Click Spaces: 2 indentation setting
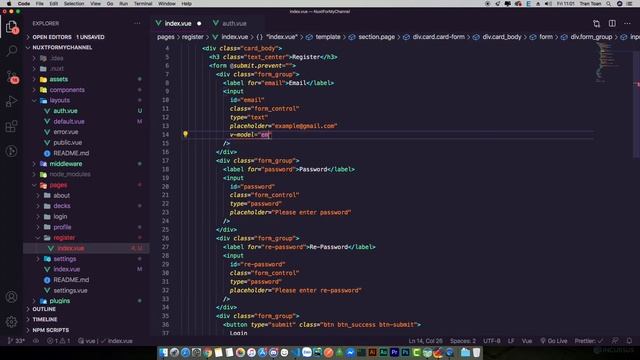 (463, 341)
